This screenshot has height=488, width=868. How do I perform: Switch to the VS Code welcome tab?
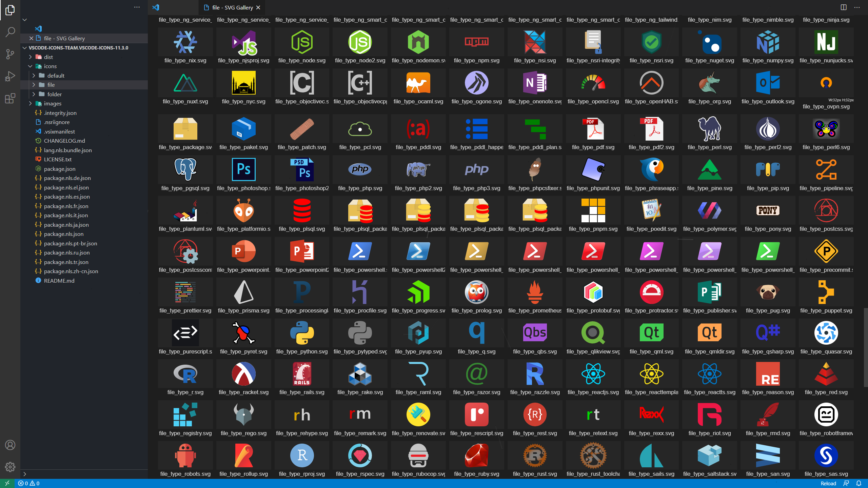coord(173,7)
